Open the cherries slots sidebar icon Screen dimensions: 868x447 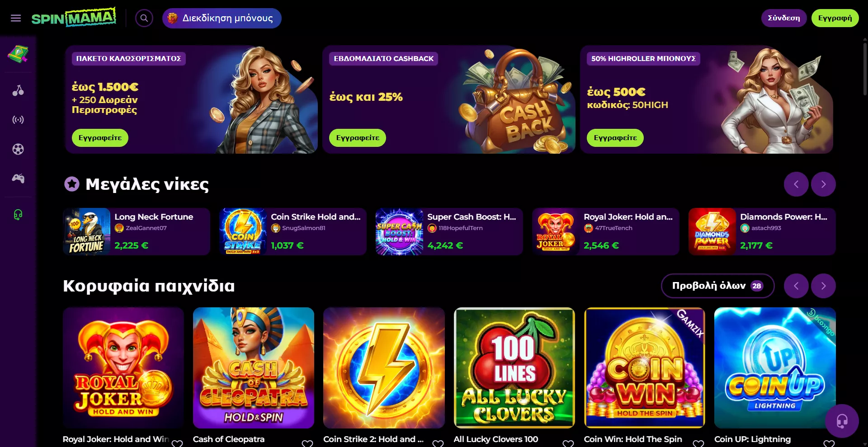(x=18, y=90)
